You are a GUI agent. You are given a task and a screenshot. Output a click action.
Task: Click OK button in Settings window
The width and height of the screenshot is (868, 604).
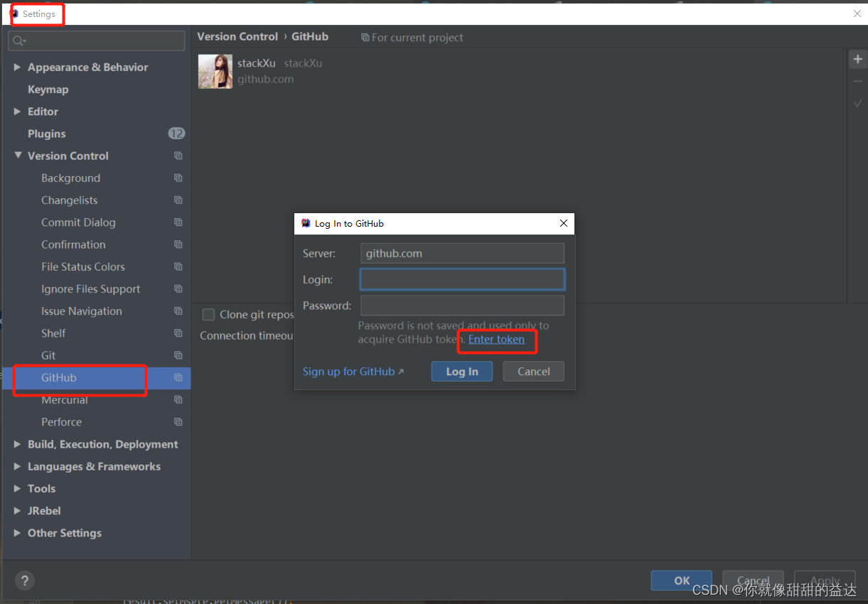682,581
